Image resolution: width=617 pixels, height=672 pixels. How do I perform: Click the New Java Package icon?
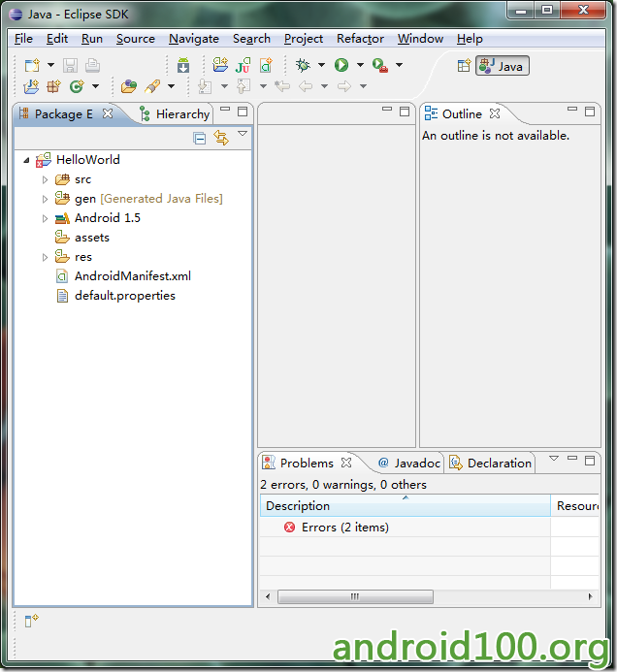[x=54, y=86]
